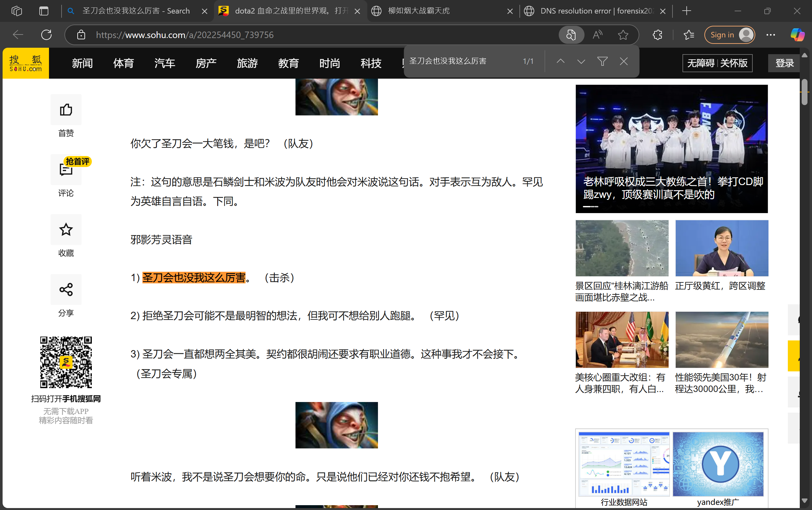The width and height of the screenshot is (812, 510).
Task: Open 新闻 navigation item
Action: click(x=82, y=63)
